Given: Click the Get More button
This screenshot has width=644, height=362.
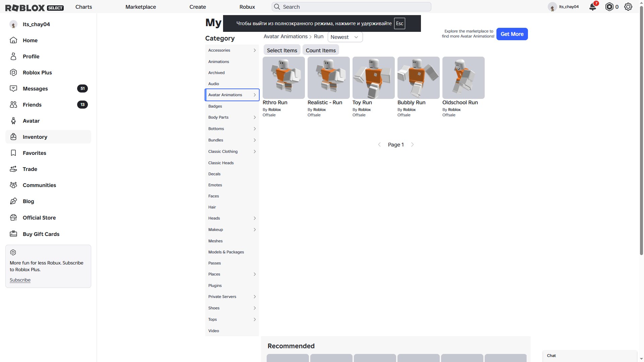Looking at the screenshot, I should pyautogui.click(x=512, y=34).
